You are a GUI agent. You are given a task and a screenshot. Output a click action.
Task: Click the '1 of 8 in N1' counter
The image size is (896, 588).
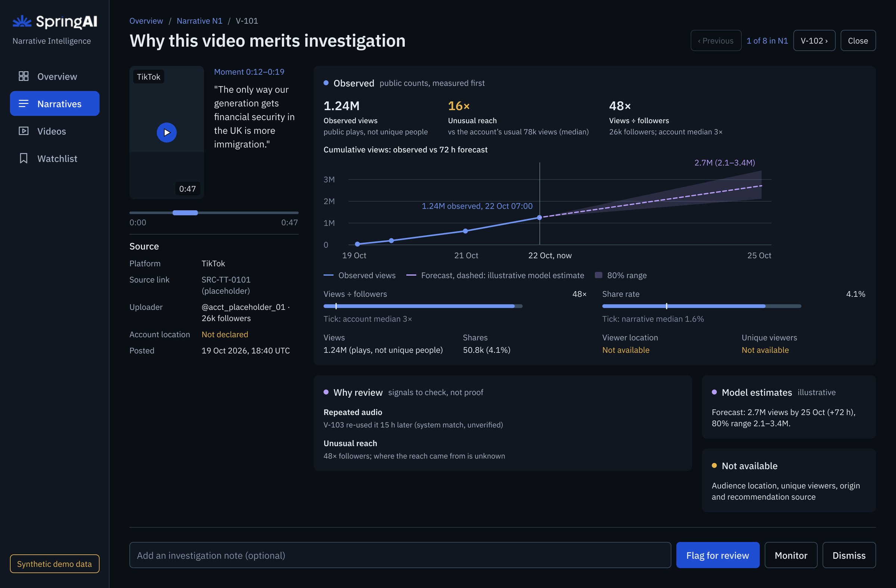pos(767,40)
